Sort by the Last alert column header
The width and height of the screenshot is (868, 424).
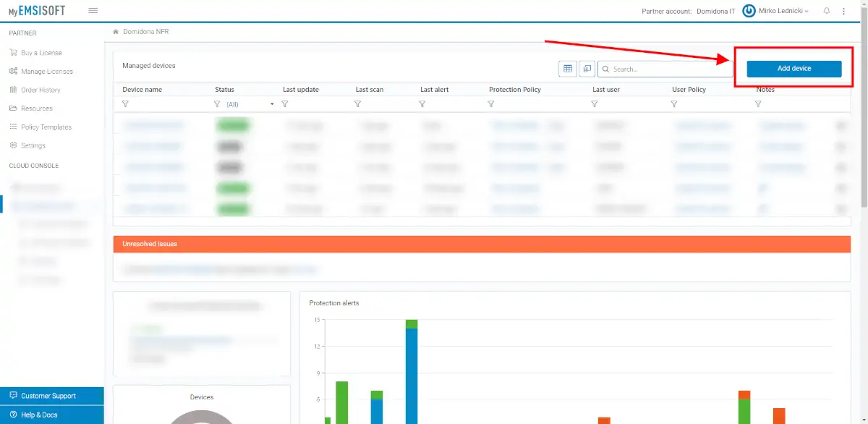coord(435,90)
